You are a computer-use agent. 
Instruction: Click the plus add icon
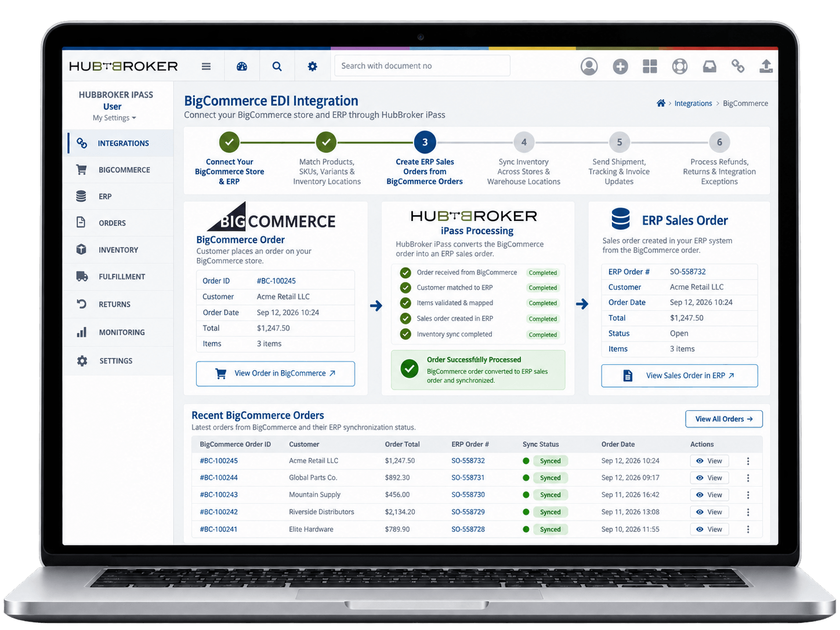(x=620, y=67)
